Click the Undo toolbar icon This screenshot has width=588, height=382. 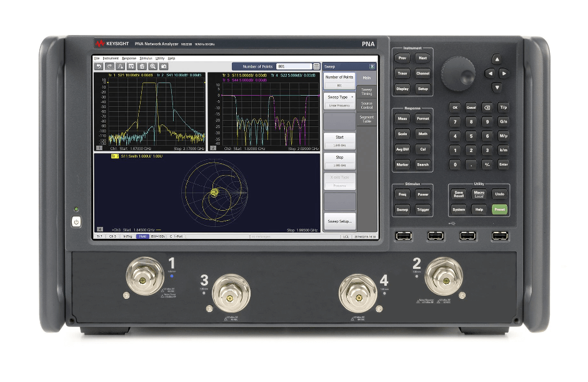[99, 66]
